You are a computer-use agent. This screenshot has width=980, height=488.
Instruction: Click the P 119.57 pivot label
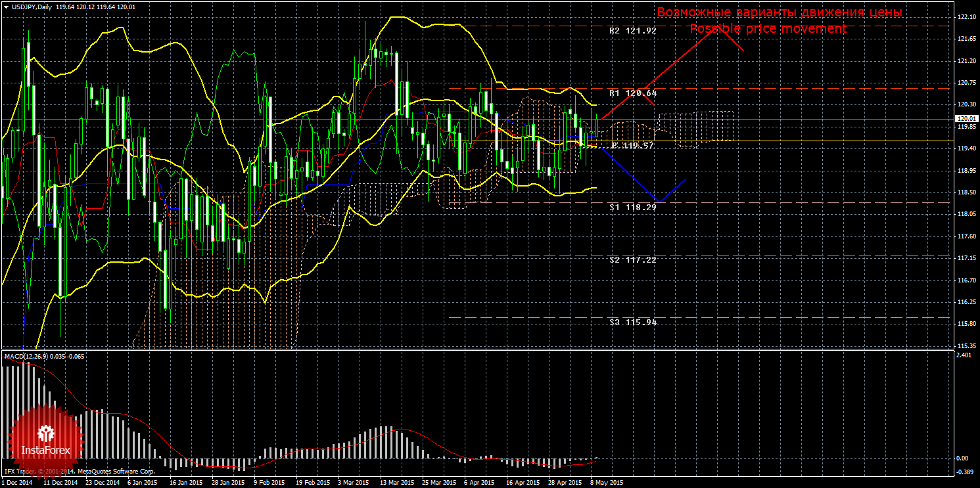coord(632,145)
